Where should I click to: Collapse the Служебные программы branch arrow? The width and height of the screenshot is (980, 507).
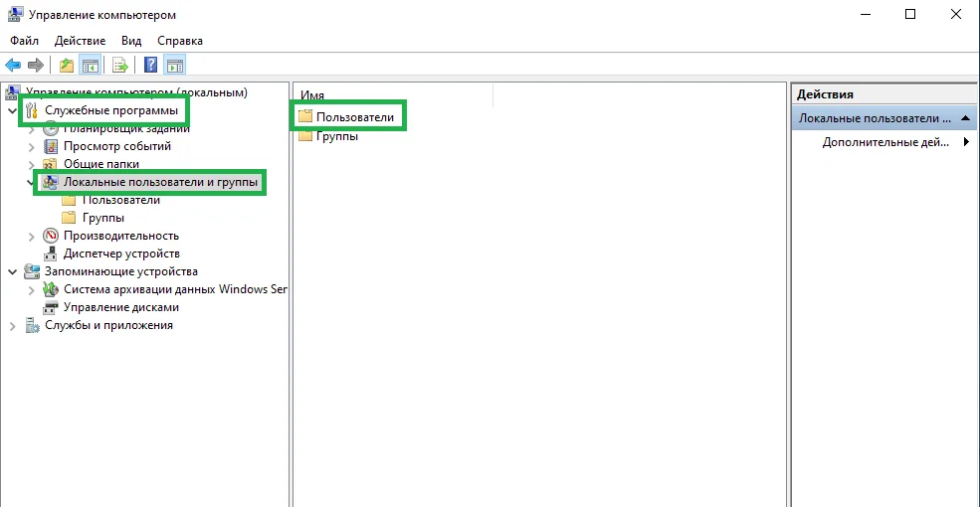tap(13, 111)
